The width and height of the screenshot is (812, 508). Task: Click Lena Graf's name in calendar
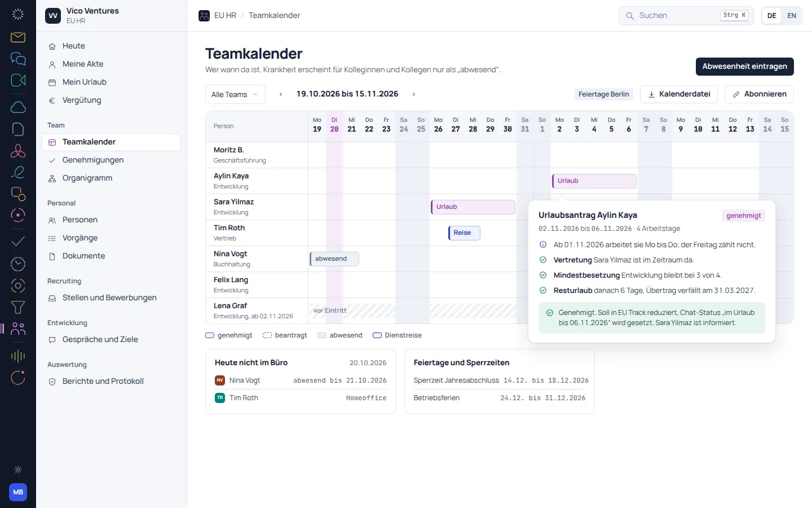(230, 306)
